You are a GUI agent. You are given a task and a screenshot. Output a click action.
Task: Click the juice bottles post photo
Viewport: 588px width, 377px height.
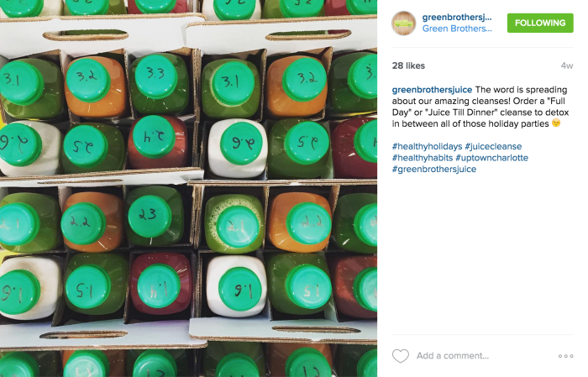[x=188, y=188]
